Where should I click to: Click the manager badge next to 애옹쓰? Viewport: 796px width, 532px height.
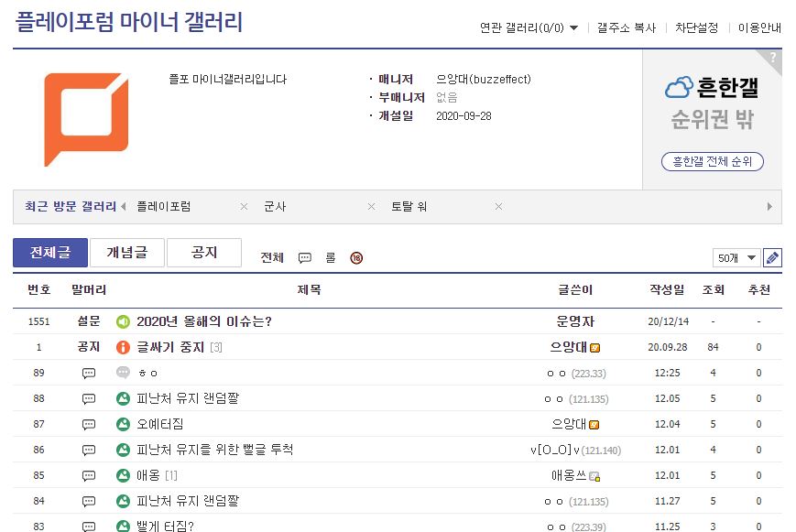[594, 476]
